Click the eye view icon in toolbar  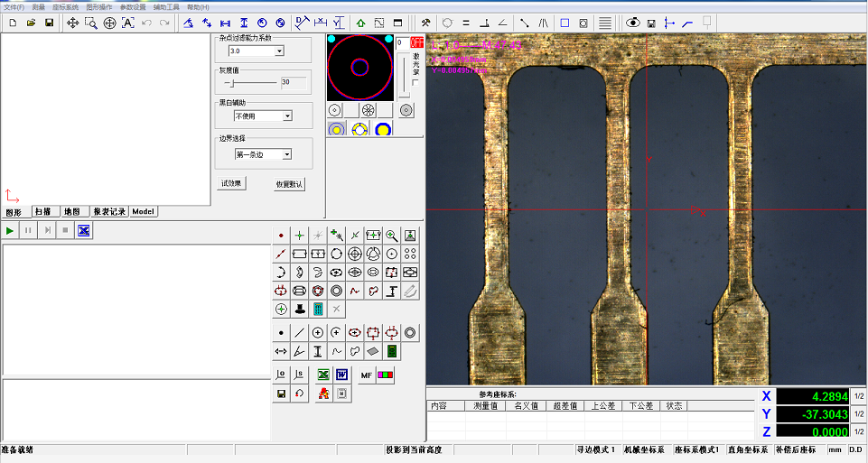point(632,23)
